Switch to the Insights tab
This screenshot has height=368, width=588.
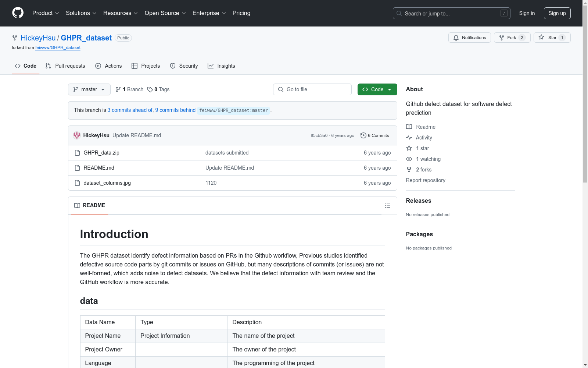[x=221, y=66]
